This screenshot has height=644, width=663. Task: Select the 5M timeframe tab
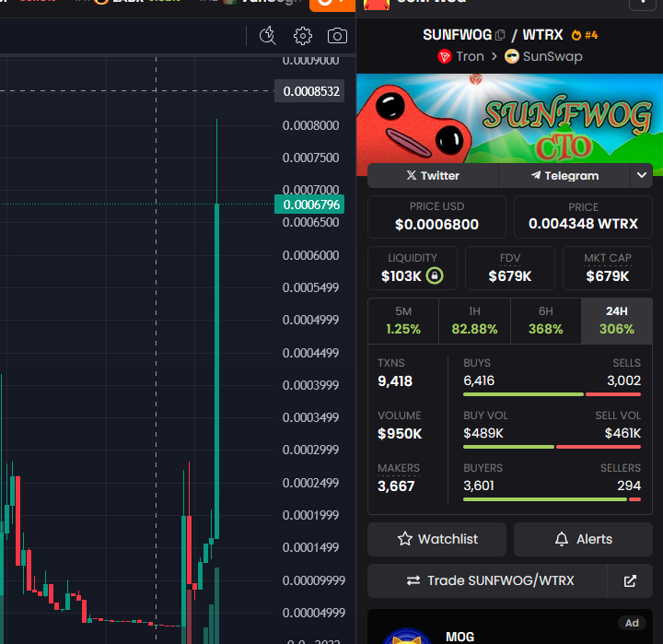click(x=403, y=321)
